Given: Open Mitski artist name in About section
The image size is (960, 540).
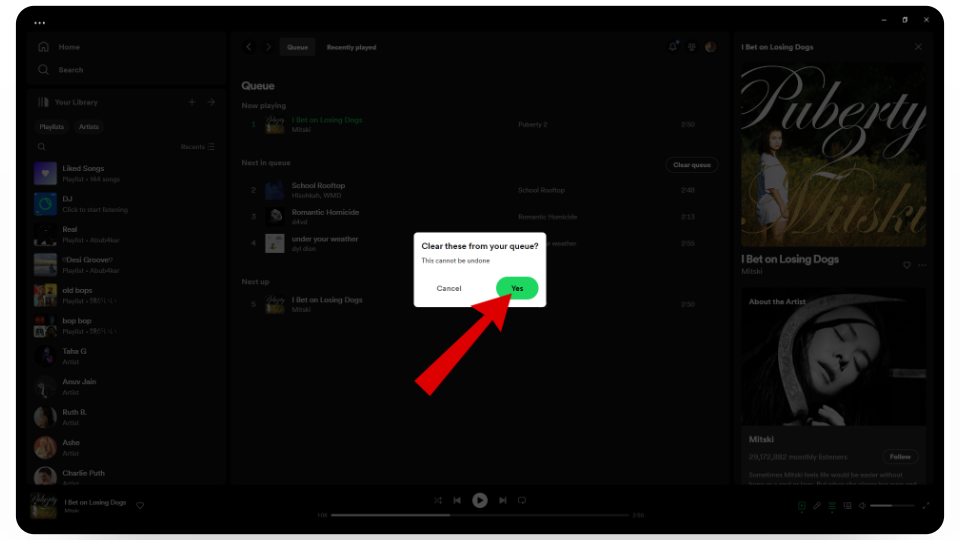Looking at the screenshot, I should 761,439.
